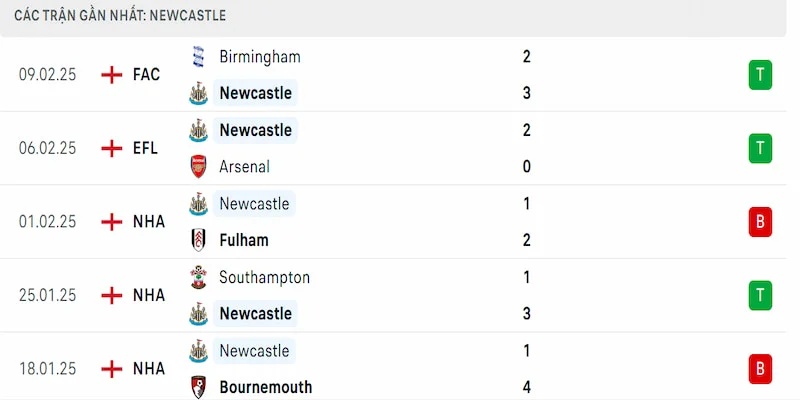Click the England flag beside FAC
The image size is (800, 400).
tap(112, 75)
